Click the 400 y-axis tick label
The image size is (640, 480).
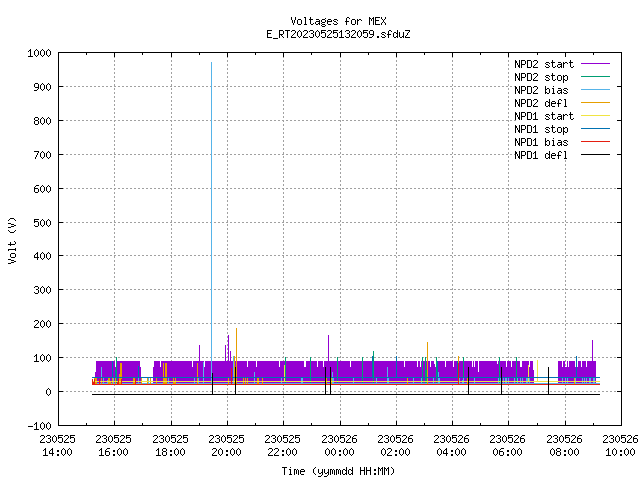pyautogui.click(x=42, y=256)
